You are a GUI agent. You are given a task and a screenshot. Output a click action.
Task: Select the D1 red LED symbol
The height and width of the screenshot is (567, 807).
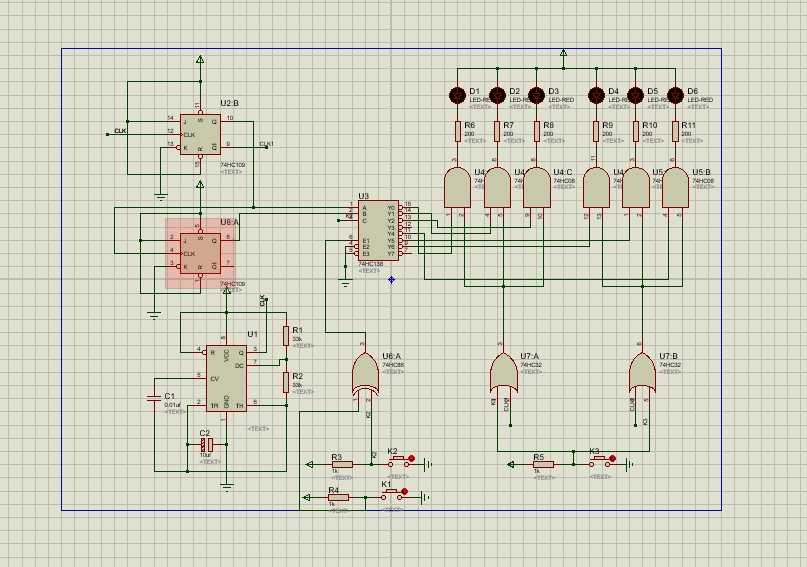[x=458, y=95]
